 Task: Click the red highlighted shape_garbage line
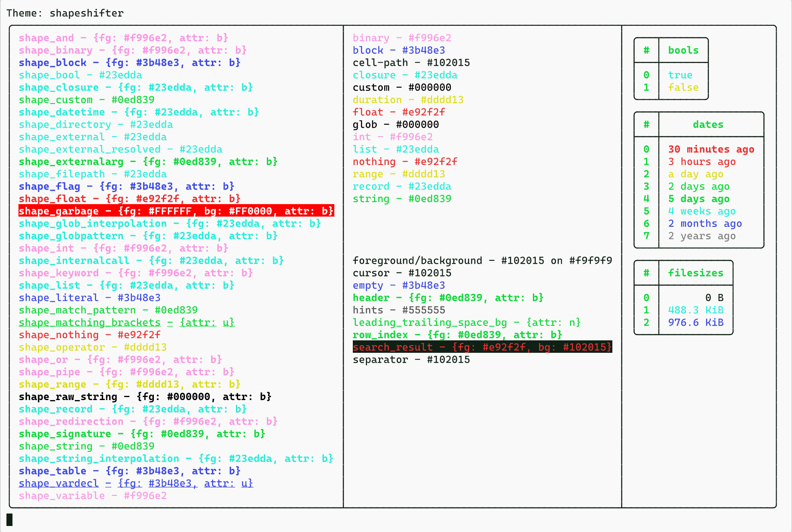click(176, 211)
